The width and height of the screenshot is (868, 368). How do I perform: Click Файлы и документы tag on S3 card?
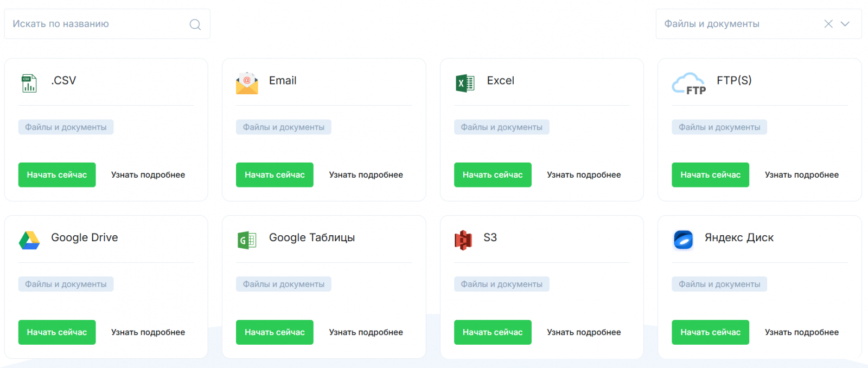coord(501,284)
